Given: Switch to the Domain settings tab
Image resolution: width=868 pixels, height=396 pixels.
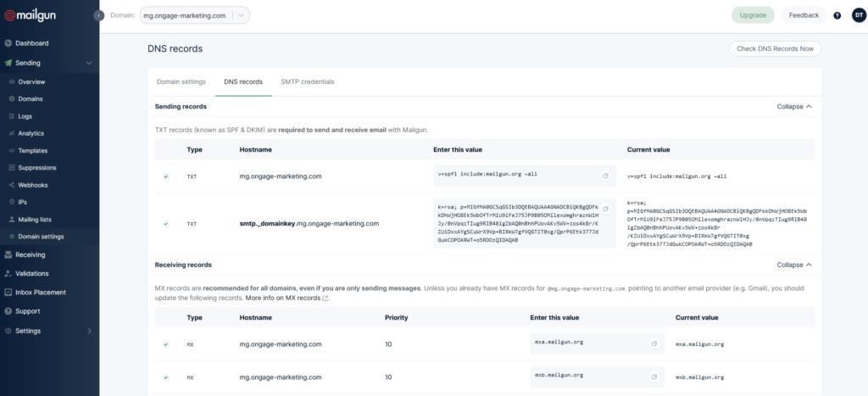Looking at the screenshot, I should [181, 82].
